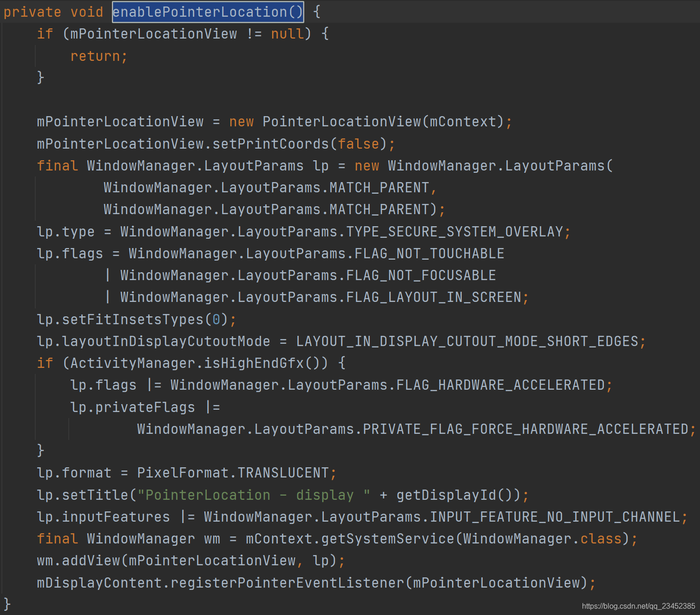Click 'FLAG_NOT_FOCUSABLE' constant
700x615 pixels.
pos(421,275)
